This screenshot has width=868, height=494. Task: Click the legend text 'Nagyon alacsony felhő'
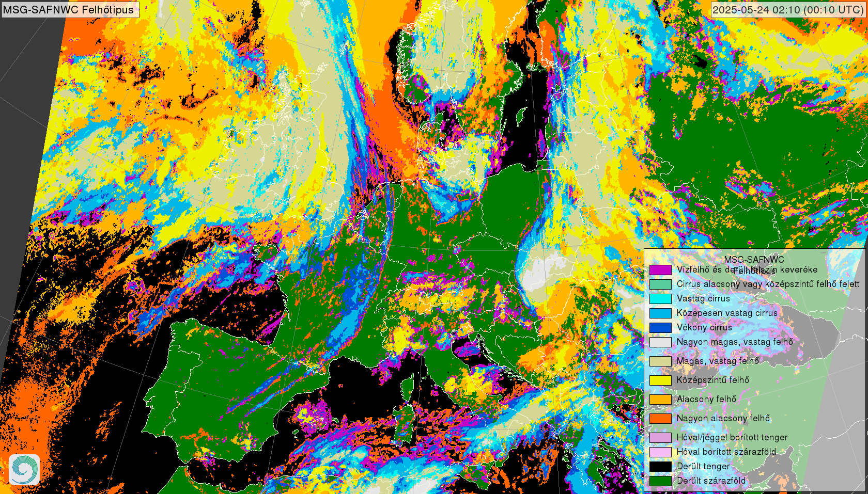[723, 418]
